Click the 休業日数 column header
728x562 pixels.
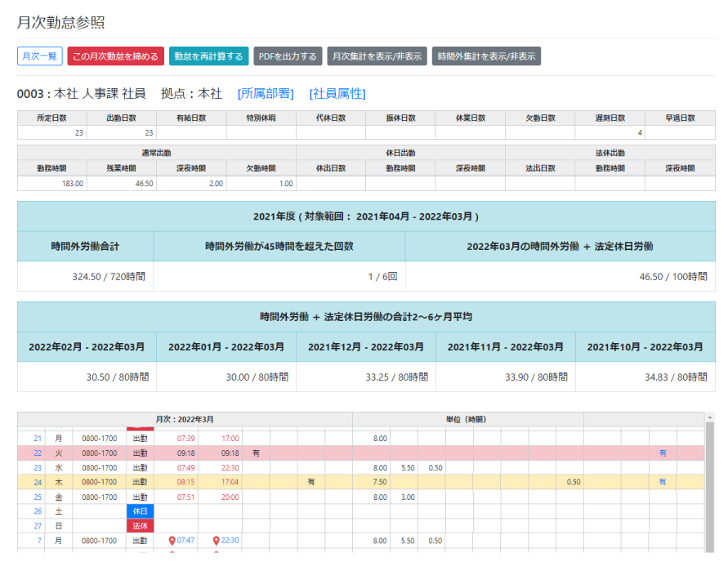(x=471, y=118)
